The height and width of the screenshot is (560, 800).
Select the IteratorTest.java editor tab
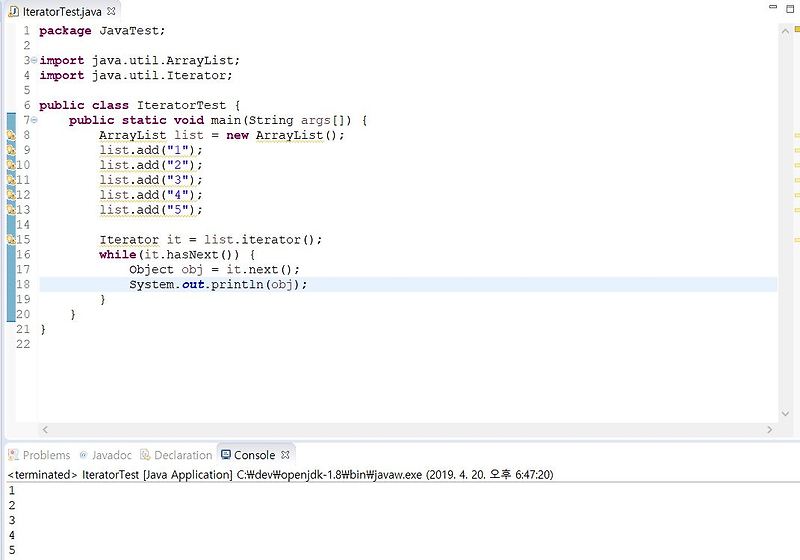pyautogui.click(x=62, y=11)
